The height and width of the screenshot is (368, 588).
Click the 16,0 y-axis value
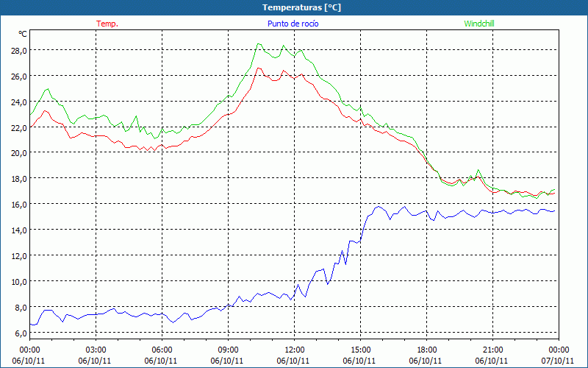click(19, 205)
